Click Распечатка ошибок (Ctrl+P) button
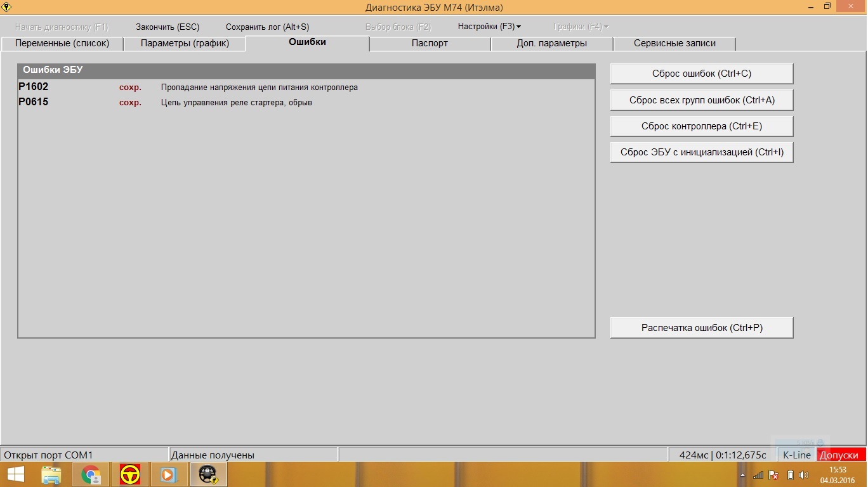The height and width of the screenshot is (487, 868). [x=702, y=328]
